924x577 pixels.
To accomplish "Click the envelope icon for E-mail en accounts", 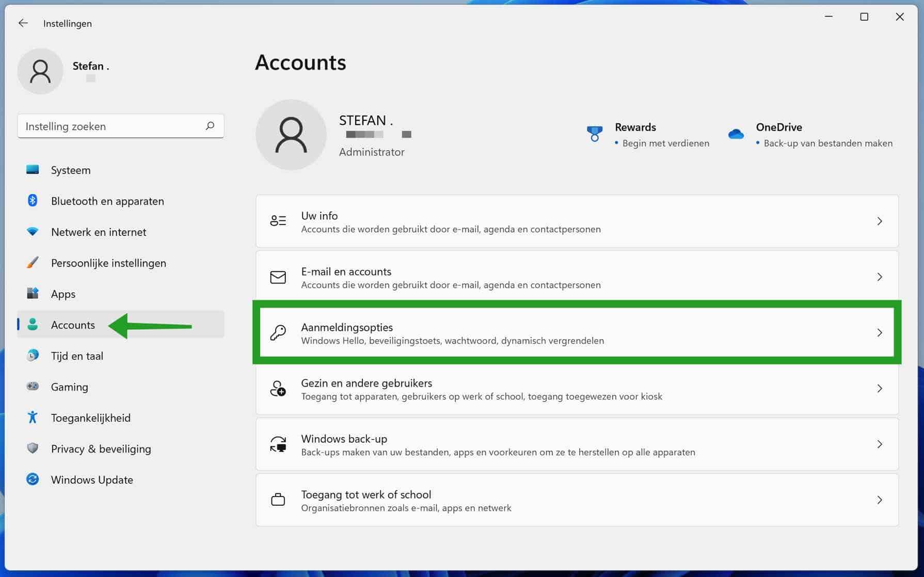I will click(x=278, y=277).
